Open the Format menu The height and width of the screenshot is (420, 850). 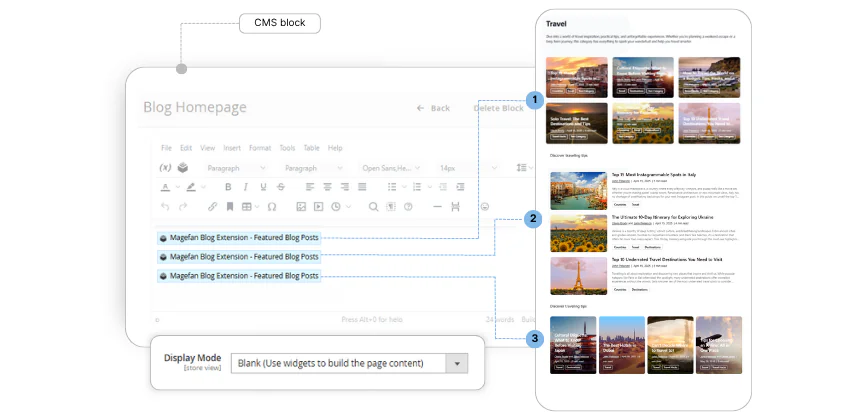259,148
